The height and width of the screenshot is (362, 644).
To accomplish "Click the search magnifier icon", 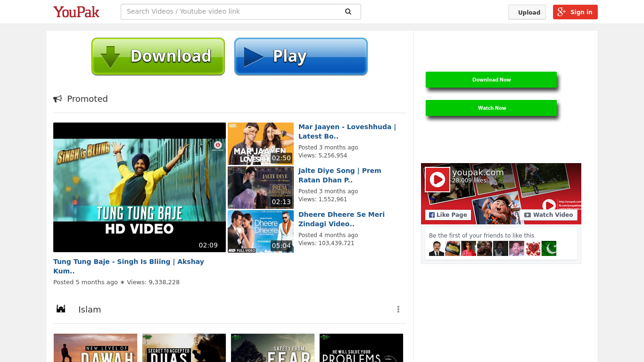I will 348,12.
